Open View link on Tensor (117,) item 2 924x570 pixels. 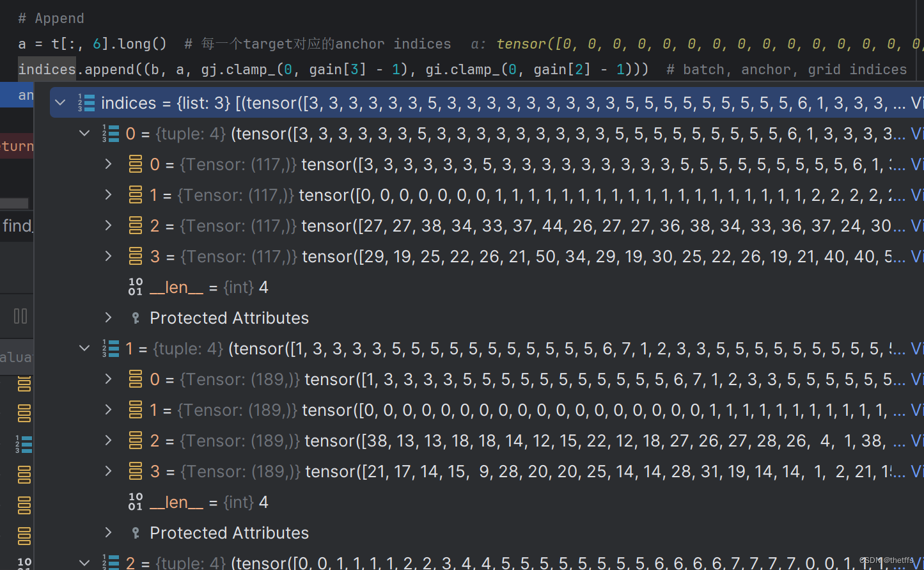pos(917,226)
